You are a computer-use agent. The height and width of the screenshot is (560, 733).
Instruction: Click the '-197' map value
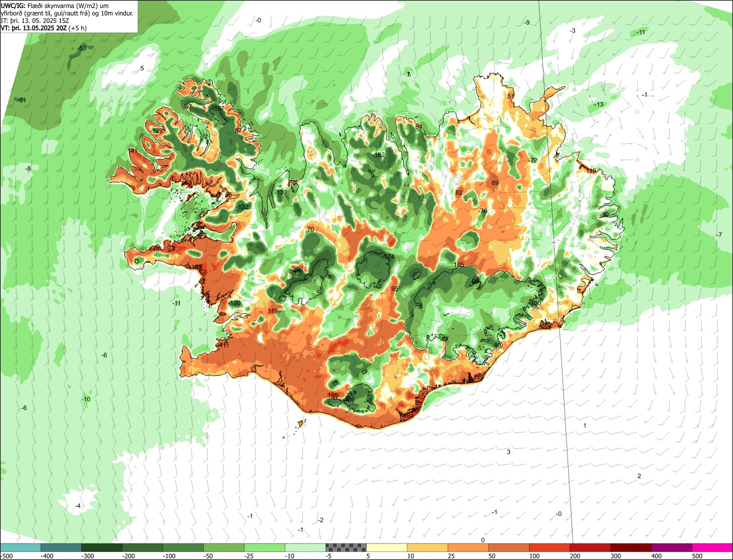pyautogui.click(x=218, y=109)
